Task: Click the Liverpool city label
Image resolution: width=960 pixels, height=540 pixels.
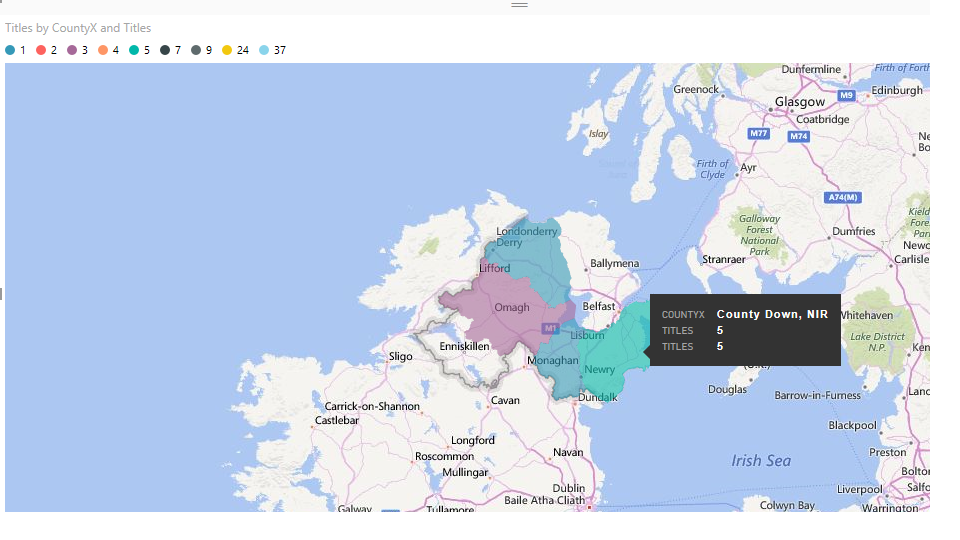Action: tap(860, 490)
